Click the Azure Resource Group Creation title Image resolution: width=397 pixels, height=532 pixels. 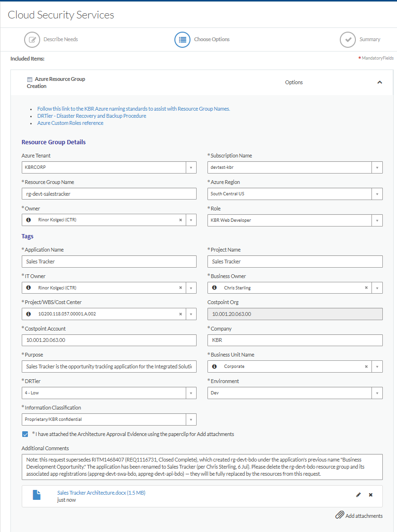coord(56,82)
